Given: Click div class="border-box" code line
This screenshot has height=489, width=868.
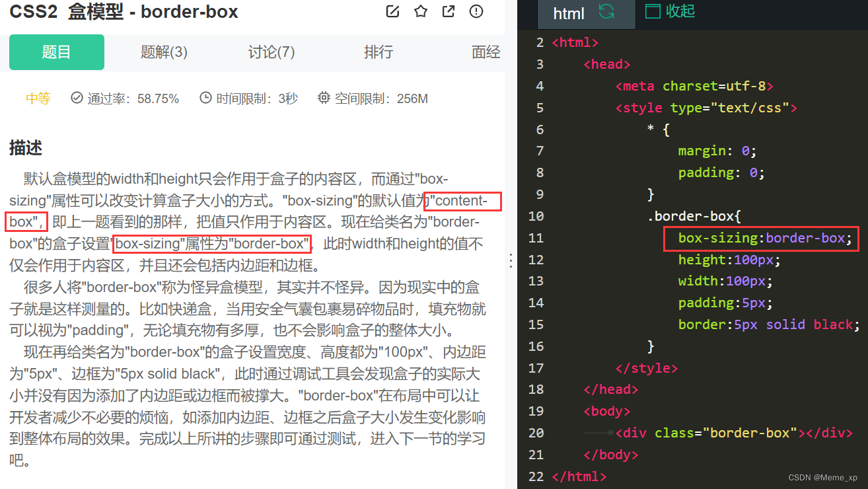Looking at the screenshot, I should coord(734,433).
